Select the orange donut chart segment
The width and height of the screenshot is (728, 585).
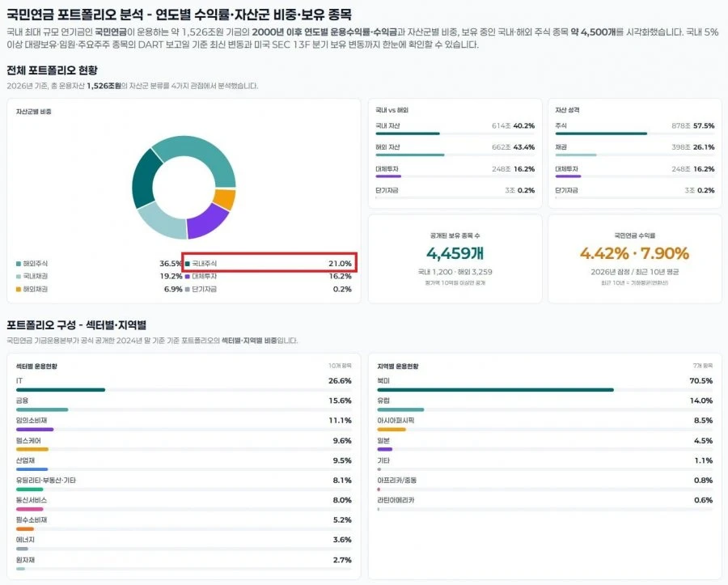click(x=225, y=199)
